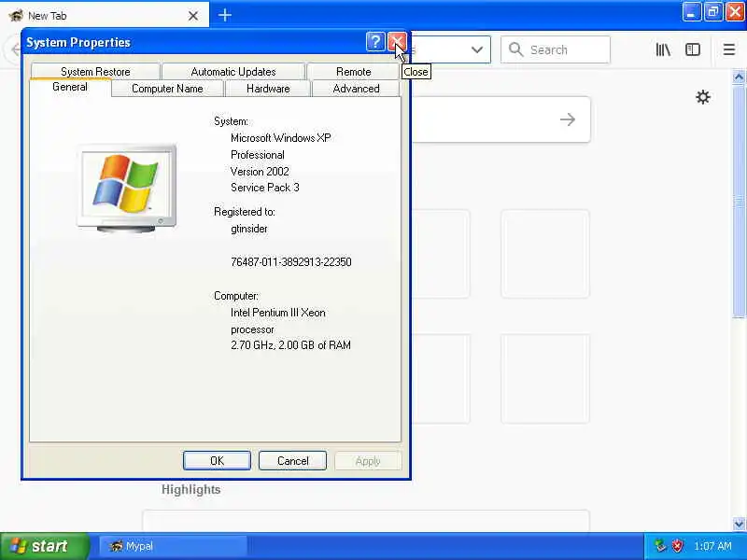Viewport: 747px width, 560px height.
Task: Go to the Advanced tab
Action: tap(356, 89)
